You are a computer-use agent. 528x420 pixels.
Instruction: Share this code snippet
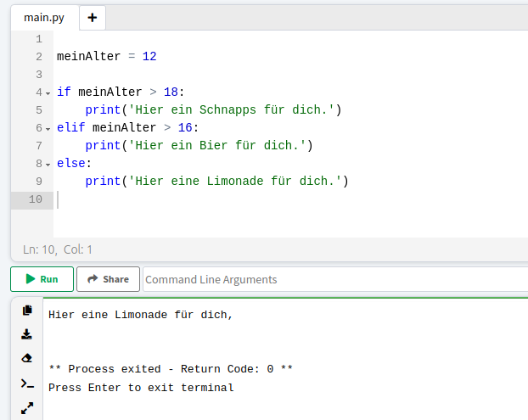(x=108, y=279)
